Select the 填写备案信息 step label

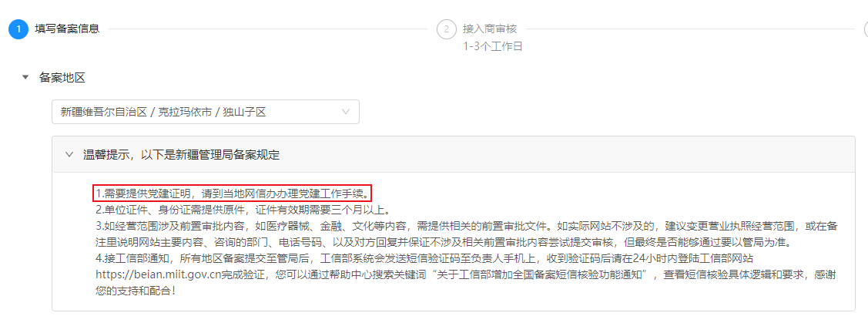tap(67, 29)
